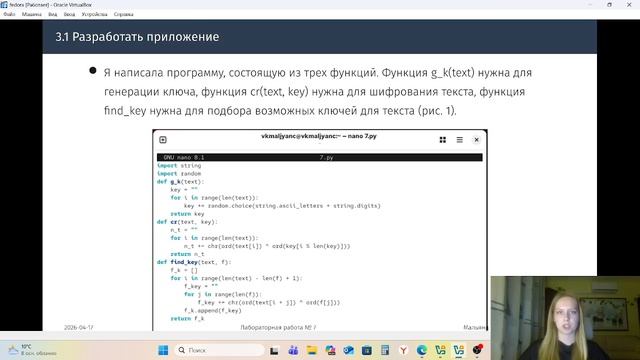Open File Explorer from the taskbar

(312, 350)
